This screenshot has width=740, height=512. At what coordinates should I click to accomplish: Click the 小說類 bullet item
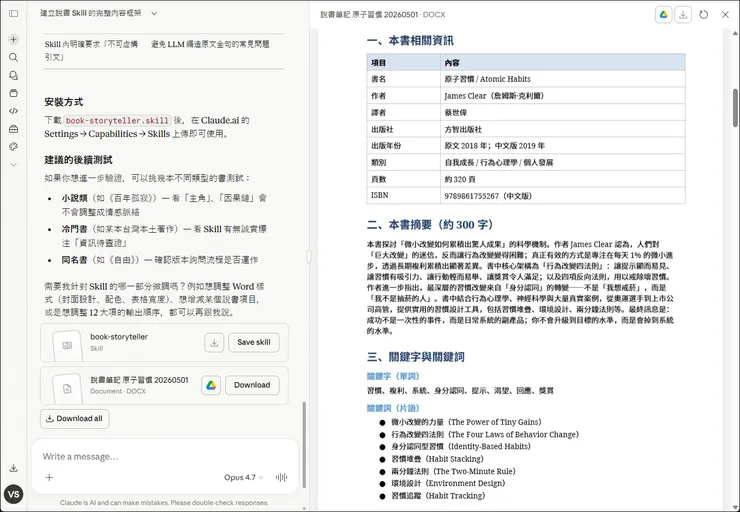(x=164, y=205)
